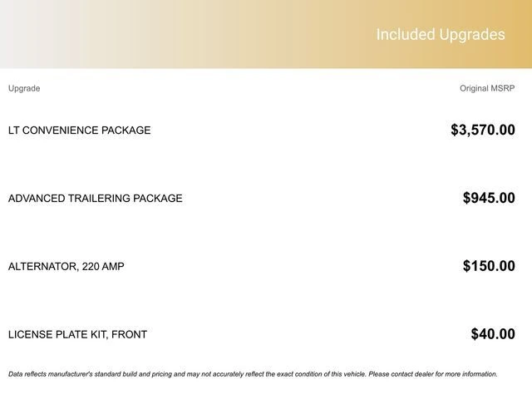
Task: Click the $3,570.00 price
Action: (482, 130)
